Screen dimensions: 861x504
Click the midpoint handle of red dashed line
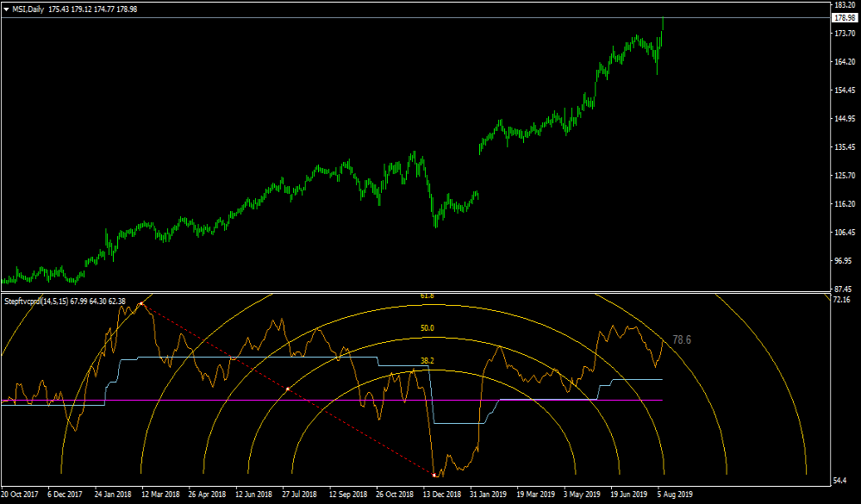coord(287,389)
